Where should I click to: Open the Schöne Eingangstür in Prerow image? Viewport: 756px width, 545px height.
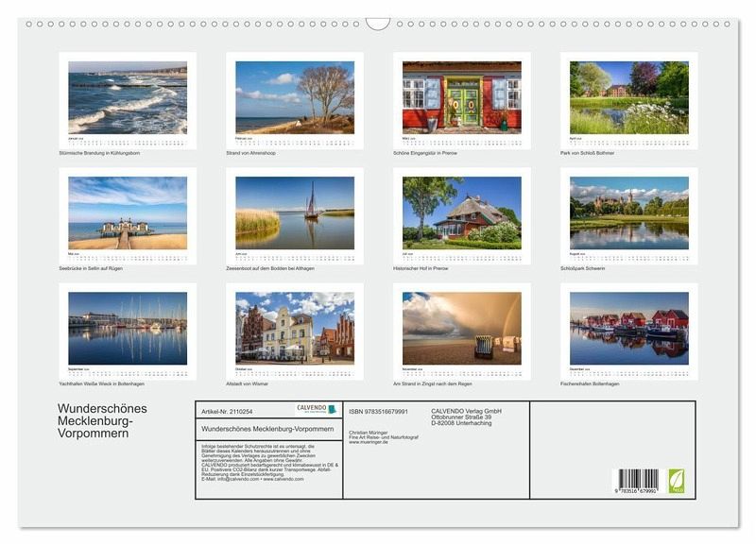pos(462,96)
